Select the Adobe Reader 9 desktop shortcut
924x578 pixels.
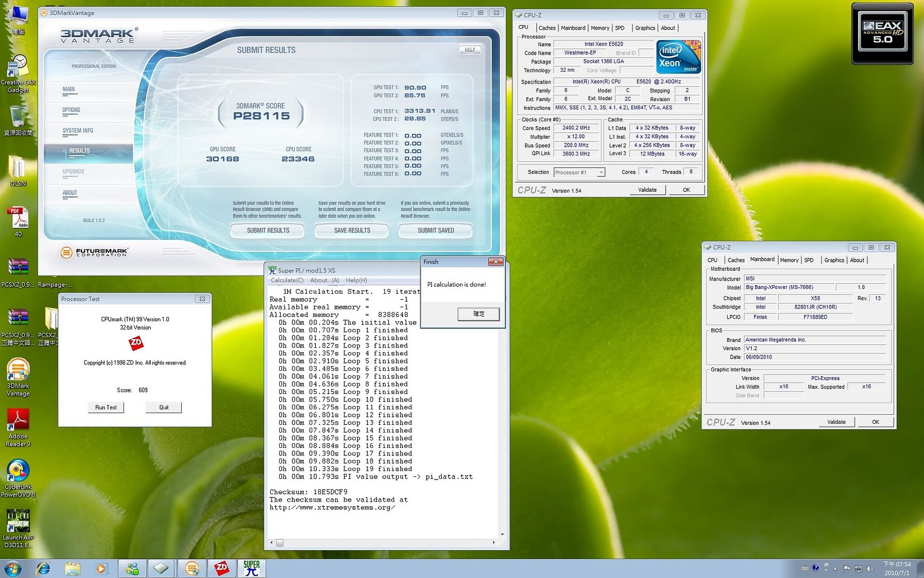click(18, 428)
